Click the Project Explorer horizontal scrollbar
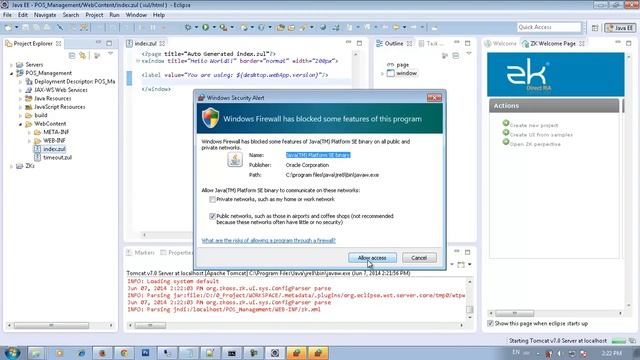 click(x=51, y=325)
